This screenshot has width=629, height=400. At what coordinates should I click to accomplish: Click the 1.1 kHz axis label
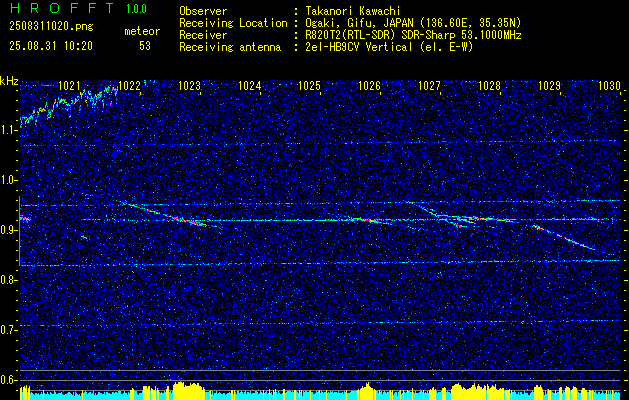[x=8, y=130]
